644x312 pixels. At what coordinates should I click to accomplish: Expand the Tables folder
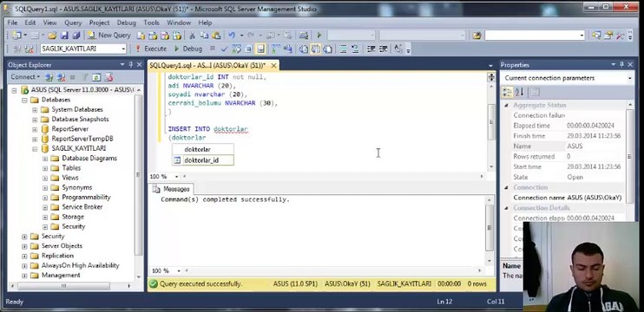(45, 168)
